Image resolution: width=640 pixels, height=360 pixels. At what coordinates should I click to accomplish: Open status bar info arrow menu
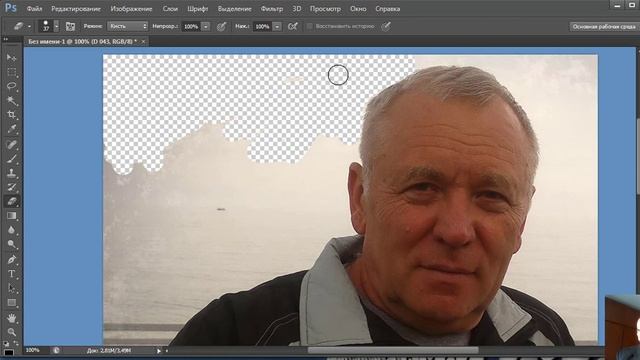(x=159, y=351)
